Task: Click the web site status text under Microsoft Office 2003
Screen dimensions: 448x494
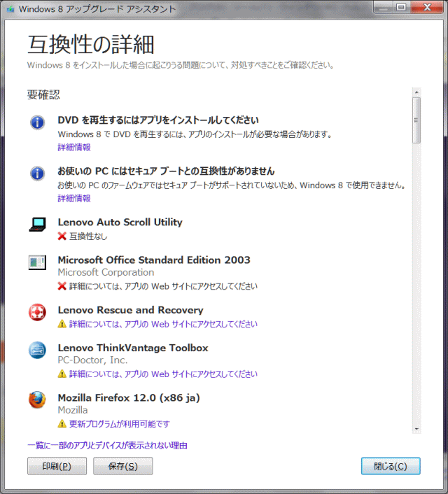Action: 163,286
